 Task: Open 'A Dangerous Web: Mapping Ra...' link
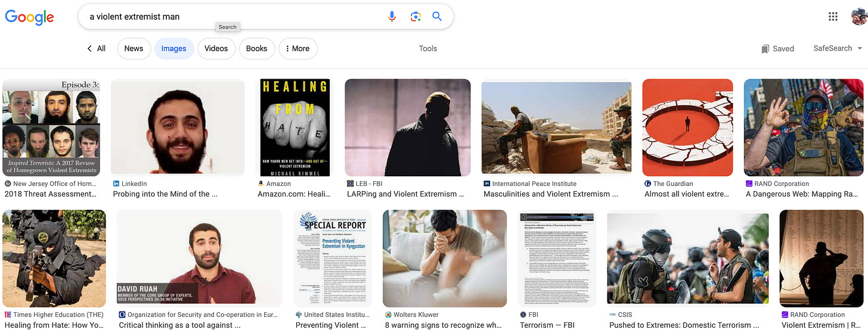[x=803, y=194]
